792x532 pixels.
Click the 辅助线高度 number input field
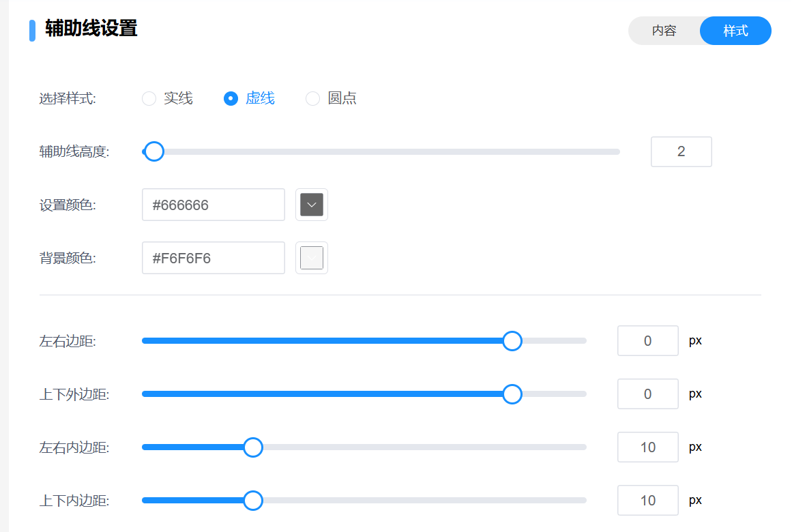(x=681, y=151)
